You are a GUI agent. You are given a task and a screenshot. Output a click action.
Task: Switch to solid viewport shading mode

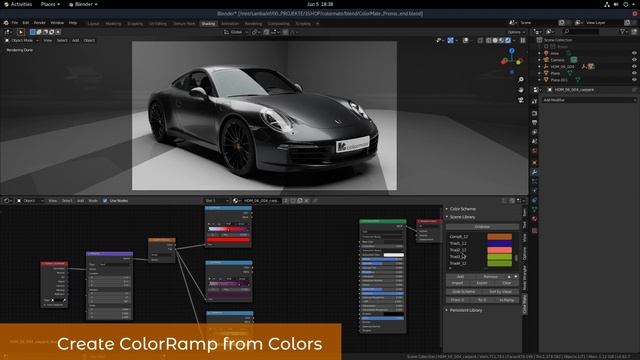[x=495, y=40]
